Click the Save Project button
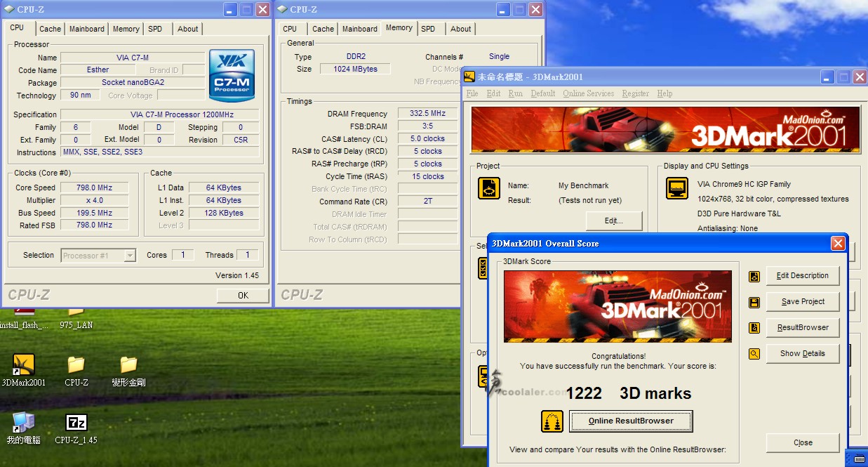The width and height of the screenshot is (868, 467). coord(803,302)
